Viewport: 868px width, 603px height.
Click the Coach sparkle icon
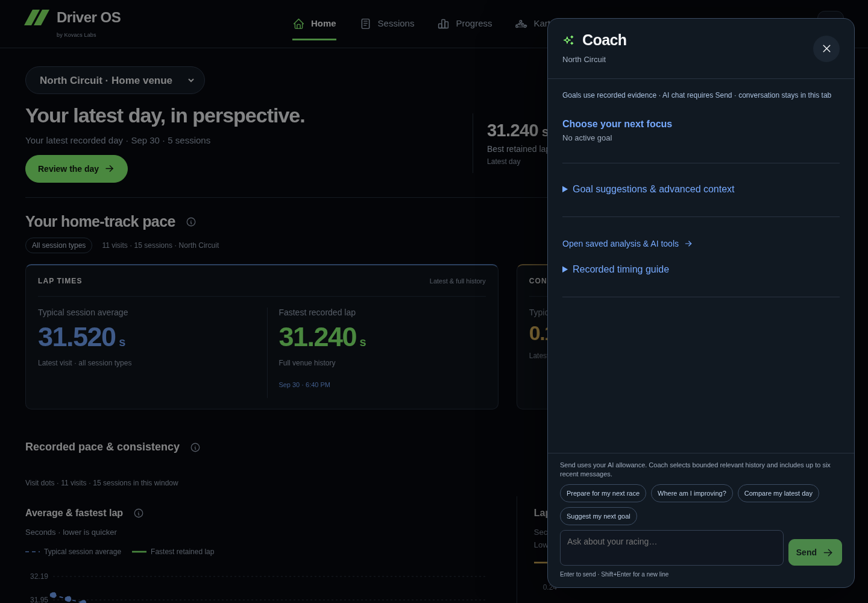click(x=568, y=40)
